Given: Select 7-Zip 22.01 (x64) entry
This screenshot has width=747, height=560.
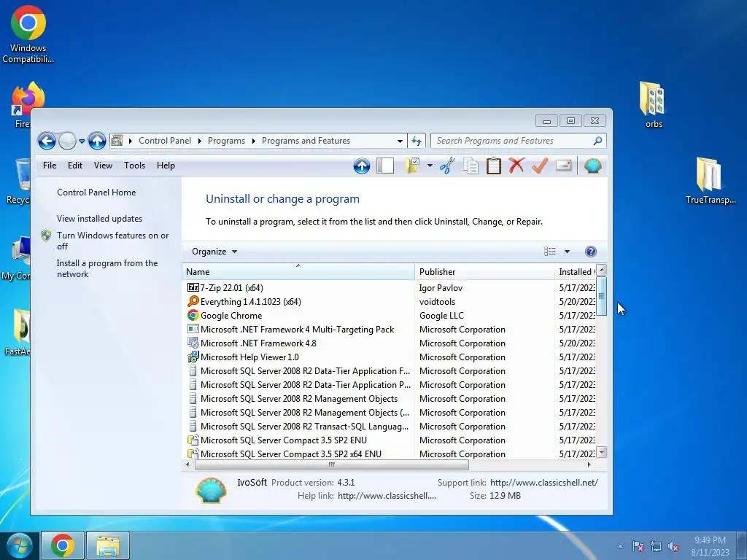Looking at the screenshot, I should 231,287.
